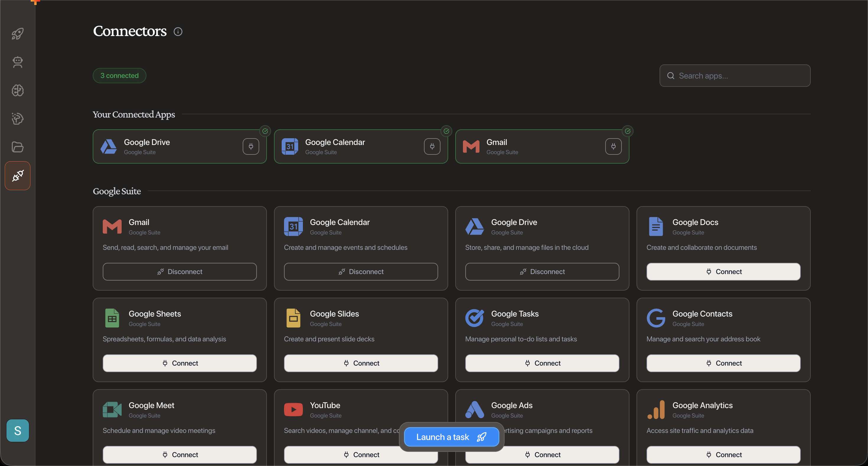This screenshot has width=868, height=466.
Task: Click 'Create and present slide decks'
Action: (x=329, y=339)
